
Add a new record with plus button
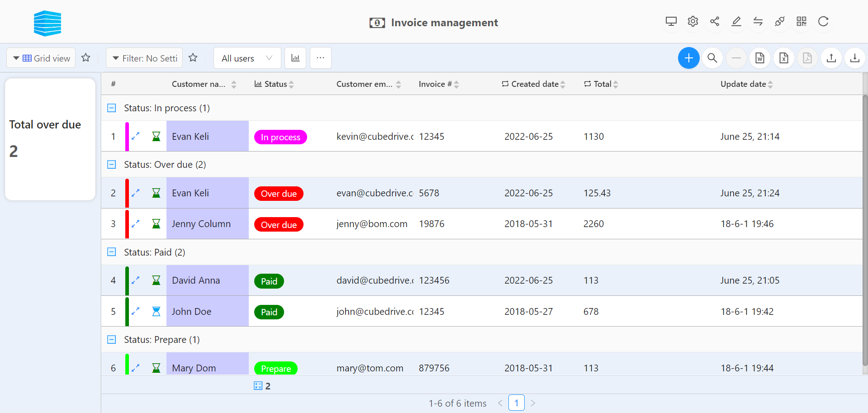tap(688, 58)
